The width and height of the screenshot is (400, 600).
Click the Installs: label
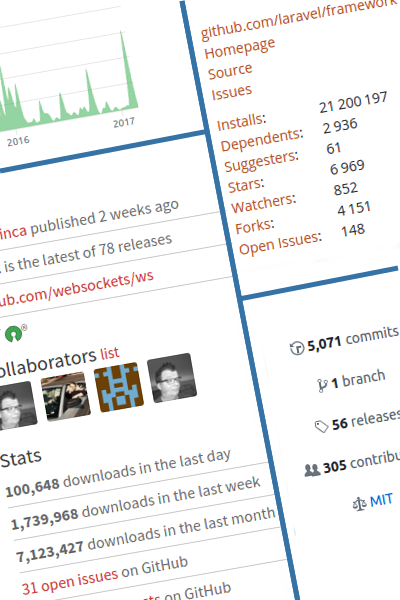tap(241, 122)
